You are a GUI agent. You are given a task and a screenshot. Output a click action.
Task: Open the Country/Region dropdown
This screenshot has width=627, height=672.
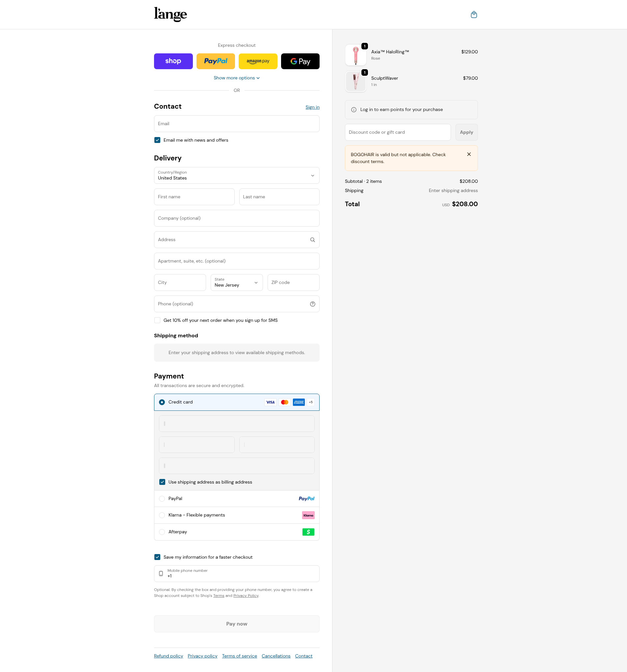point(236,176)
